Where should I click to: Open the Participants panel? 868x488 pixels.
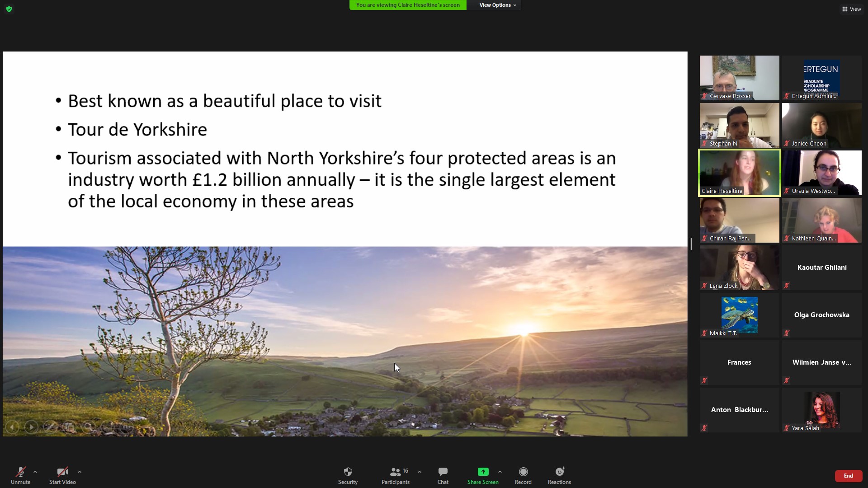[396, 476]
